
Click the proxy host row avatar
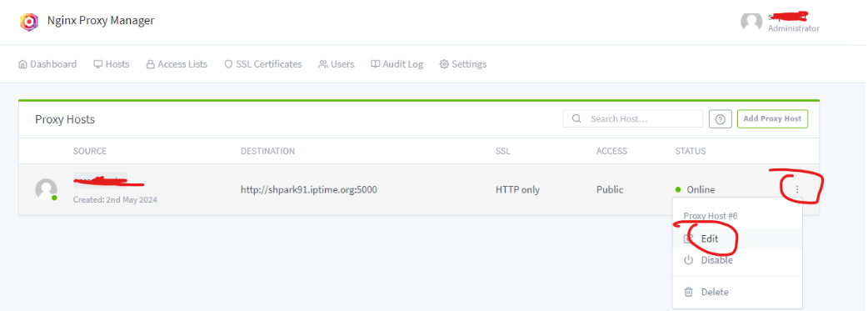pos(46,189)
